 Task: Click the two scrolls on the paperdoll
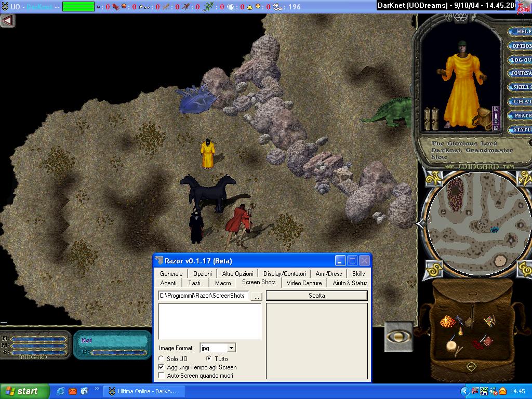[x=431, y=118]
